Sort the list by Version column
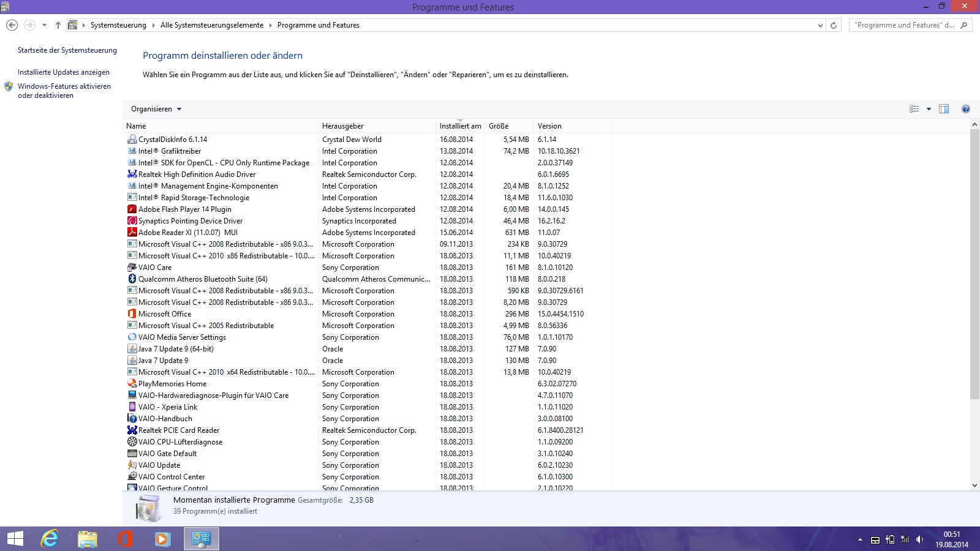The image size is (980, 551). 573,126
